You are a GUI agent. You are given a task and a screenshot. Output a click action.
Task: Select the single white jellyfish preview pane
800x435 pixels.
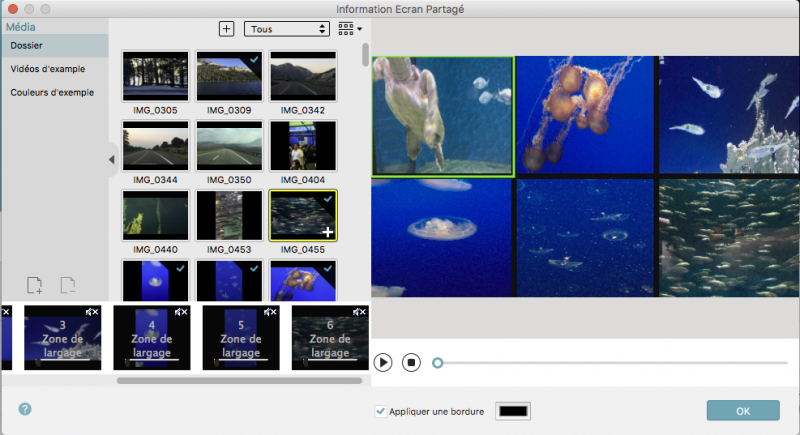click(442, 238)
